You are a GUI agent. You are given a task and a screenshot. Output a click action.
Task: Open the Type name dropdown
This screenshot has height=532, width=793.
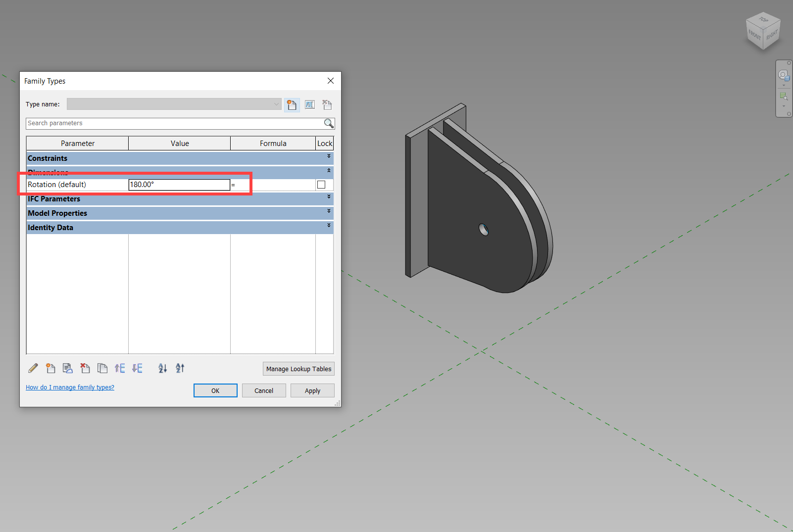coord(276,104)
